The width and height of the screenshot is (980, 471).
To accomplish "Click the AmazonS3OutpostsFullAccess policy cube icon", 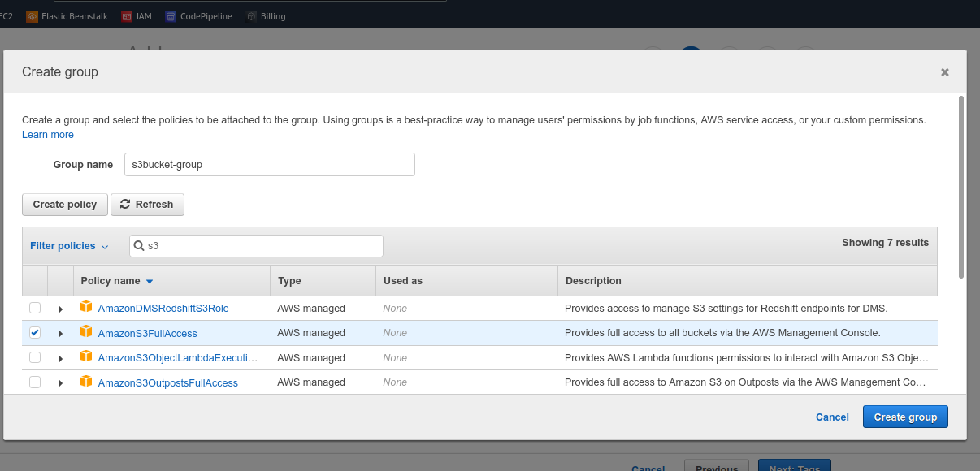I will click(x=86, y=381).
